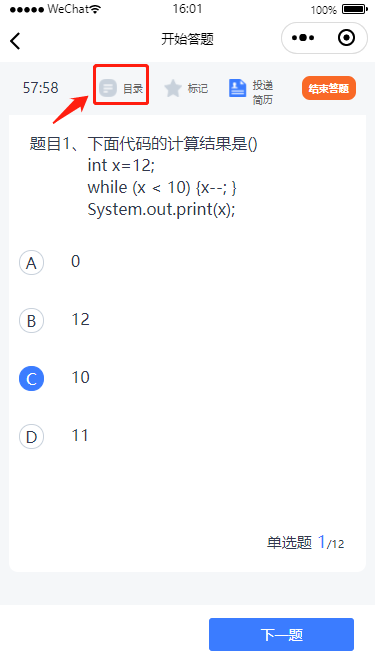Mark this question with the star icon

(x=173, y=88)
